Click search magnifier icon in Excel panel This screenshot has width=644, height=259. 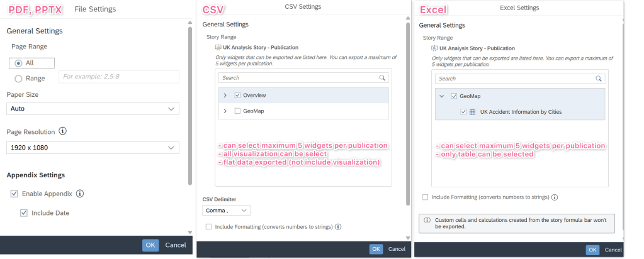599,79
